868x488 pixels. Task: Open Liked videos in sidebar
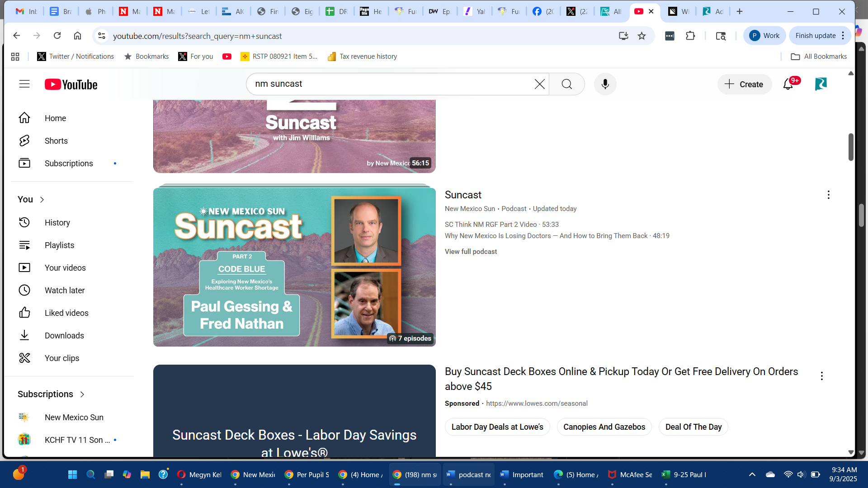coord(66,313)
